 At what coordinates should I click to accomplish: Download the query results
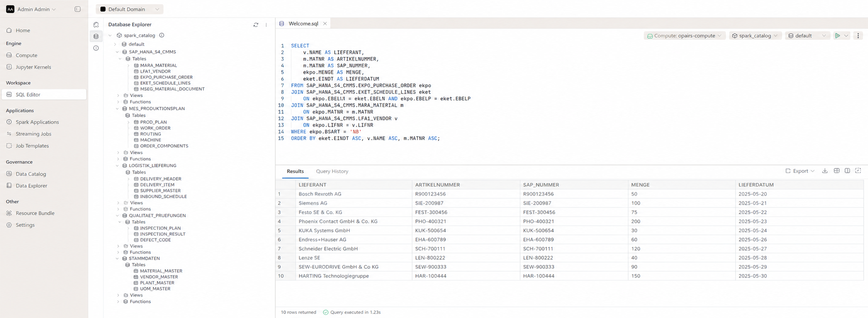tap(825, 171)
